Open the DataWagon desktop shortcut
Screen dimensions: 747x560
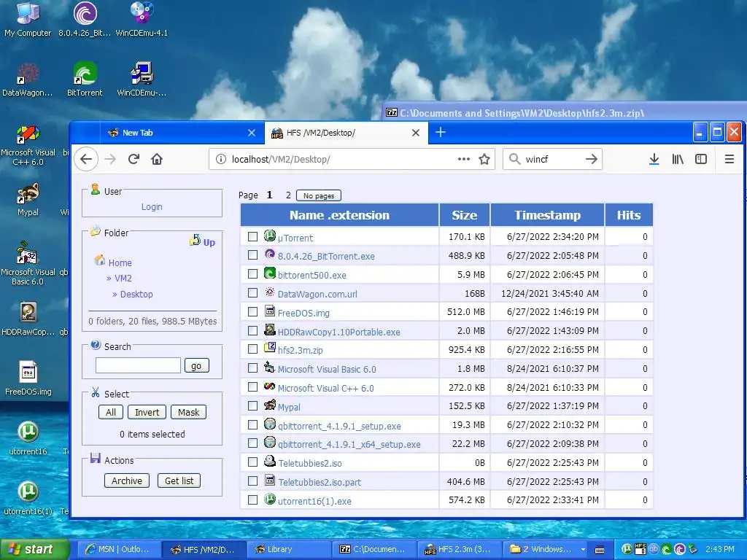27,79
